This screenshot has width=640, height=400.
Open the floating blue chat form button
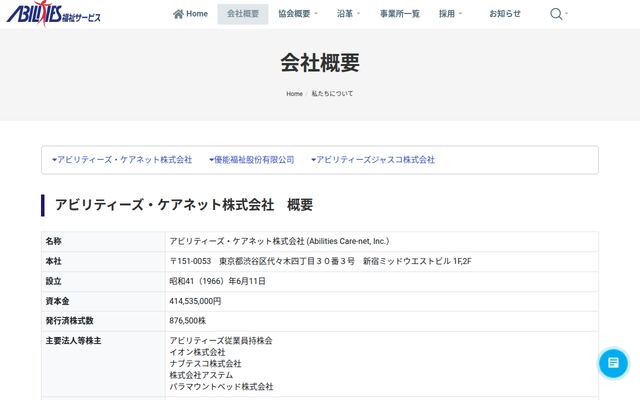click(x=613, y=362)
